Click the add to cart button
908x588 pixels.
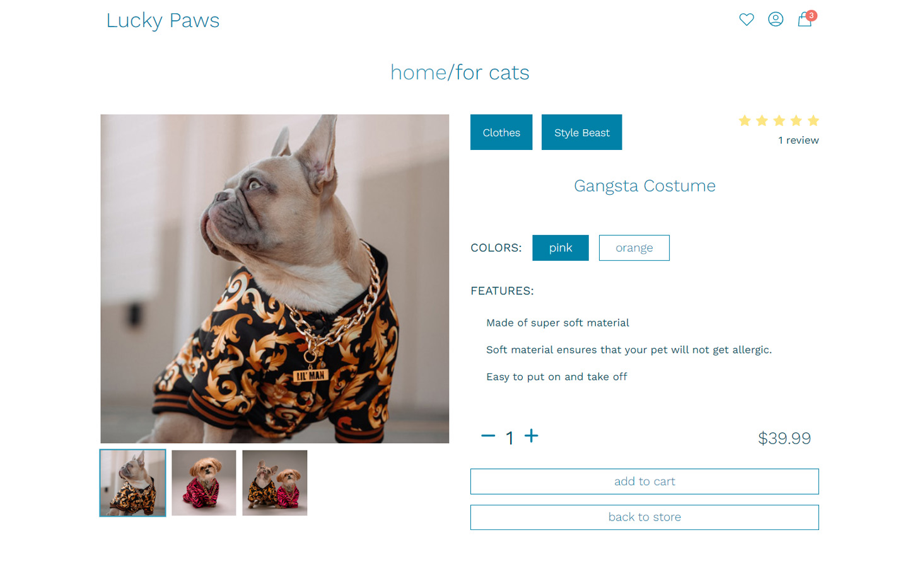(x=644, y=481)
